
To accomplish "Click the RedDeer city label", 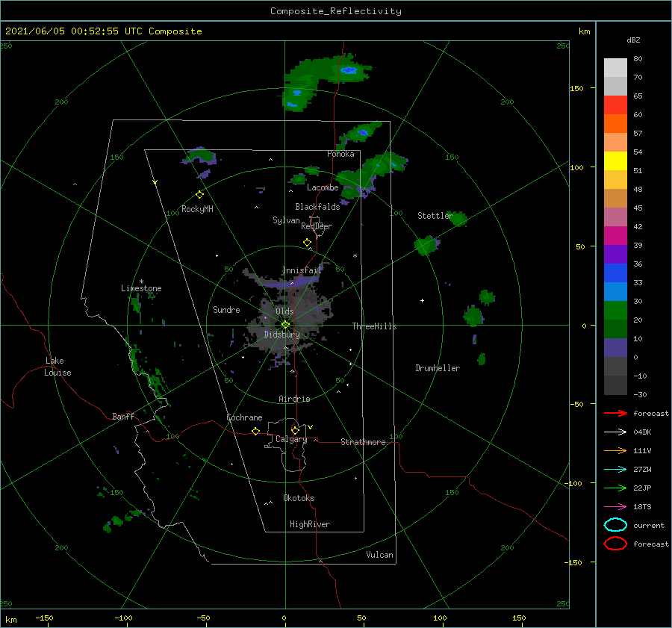I will [x=317, y=226].
